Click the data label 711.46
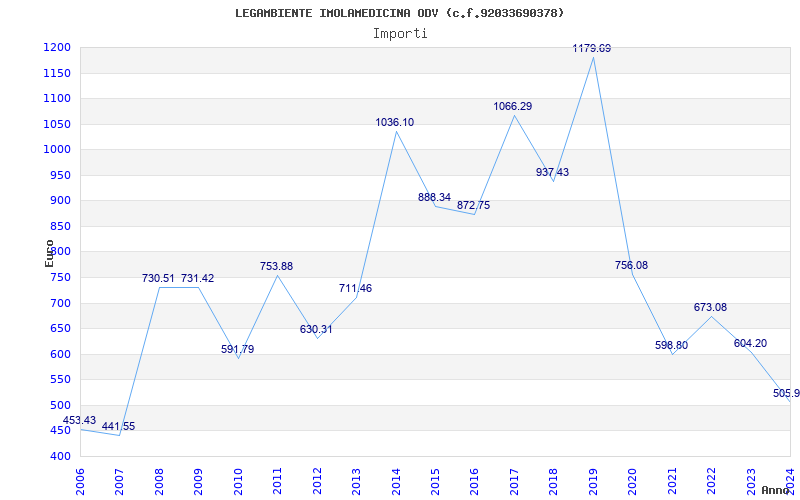 coord(355,289)
